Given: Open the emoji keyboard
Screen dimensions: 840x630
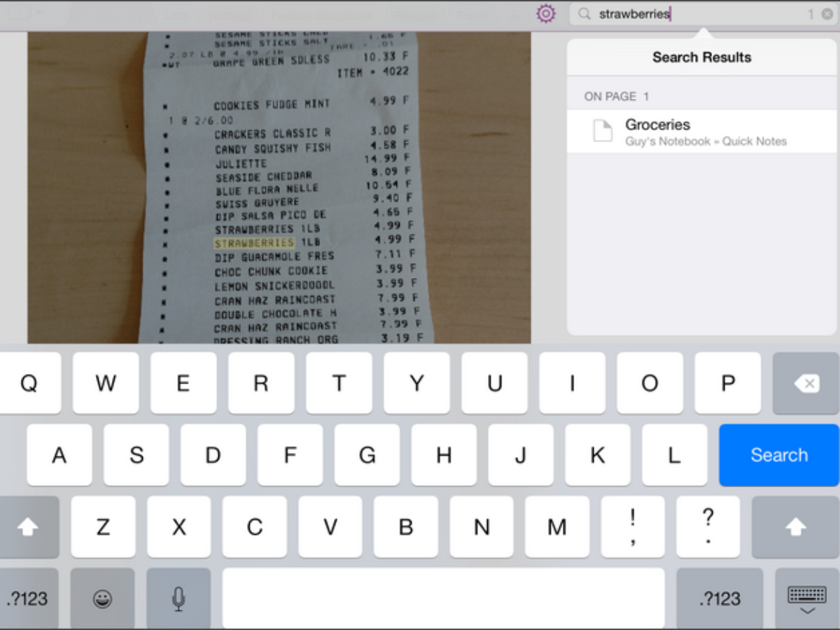Looking at the screenshot, I should [103, 598].
